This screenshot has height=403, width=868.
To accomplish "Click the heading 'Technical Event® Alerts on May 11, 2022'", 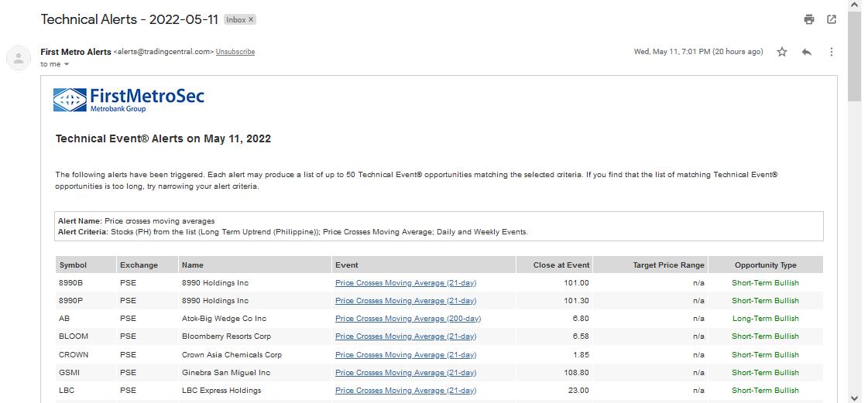I will 163,138.
